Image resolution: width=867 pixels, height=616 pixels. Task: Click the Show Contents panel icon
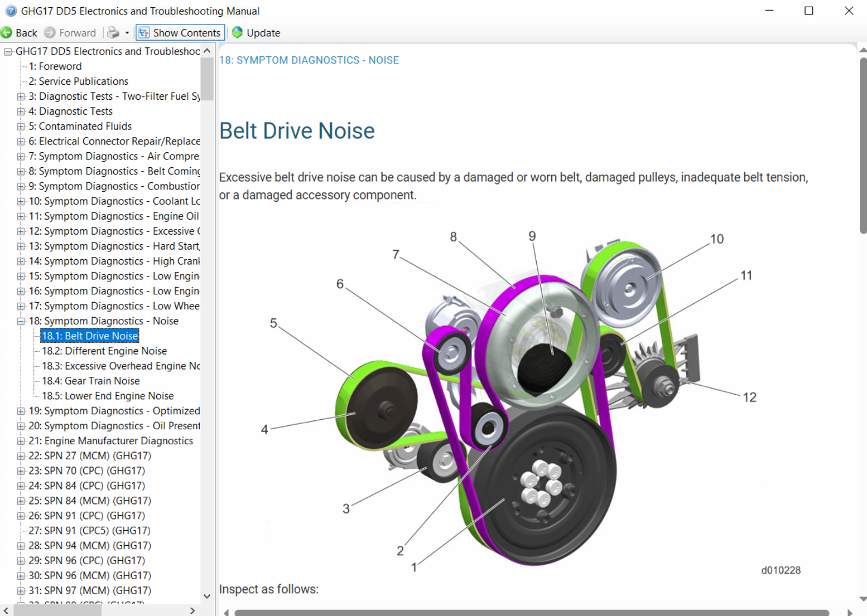145,32
